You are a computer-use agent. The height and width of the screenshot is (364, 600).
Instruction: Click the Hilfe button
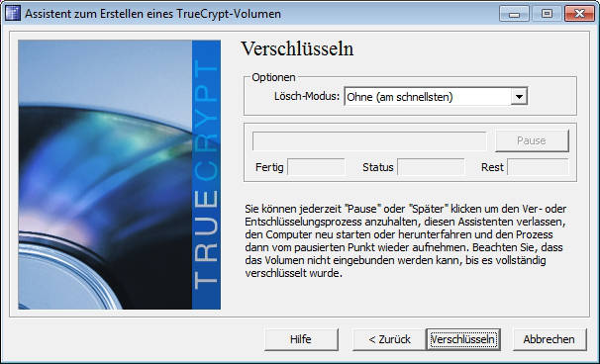(301, 339)
